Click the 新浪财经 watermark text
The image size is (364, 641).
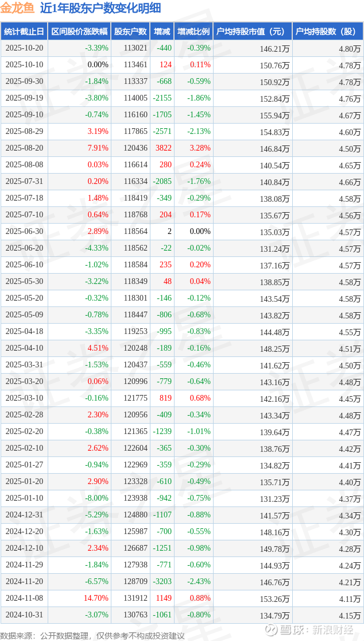click(x=332, y=630)
